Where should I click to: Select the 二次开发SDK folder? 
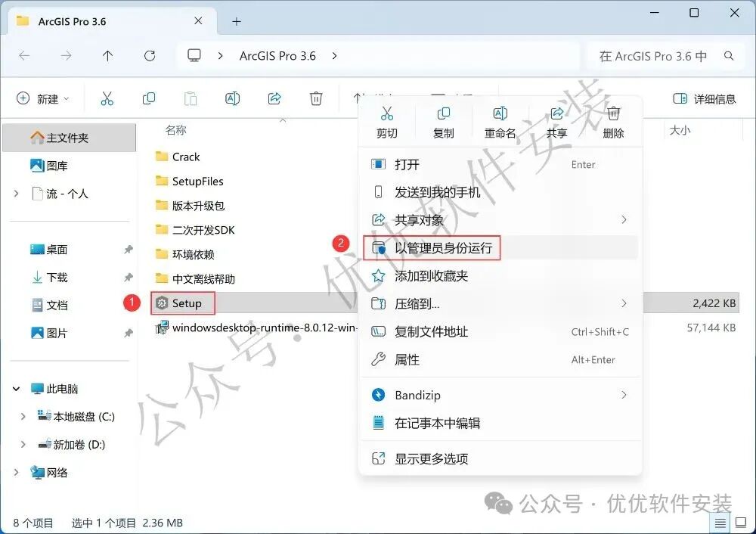coord(195,230)
